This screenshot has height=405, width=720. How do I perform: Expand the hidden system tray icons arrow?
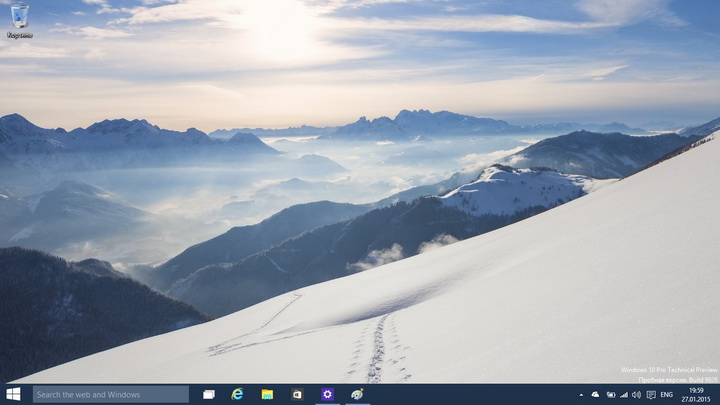(x=582, y=395)
